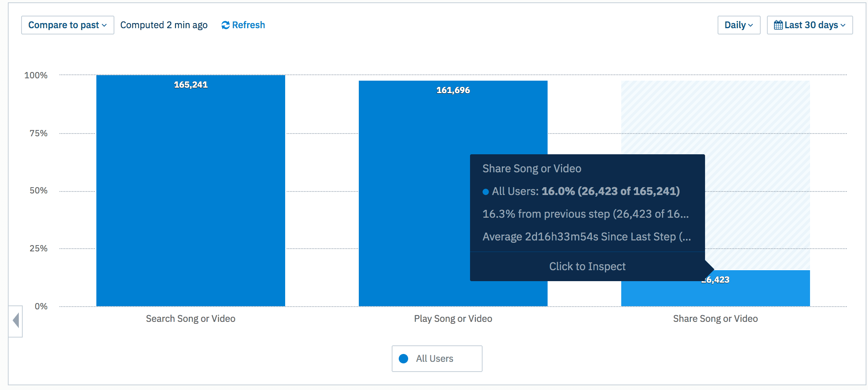Select the Search Song or Video funnel bar
This screenshot has height=390, width=868.
point(190,196)
